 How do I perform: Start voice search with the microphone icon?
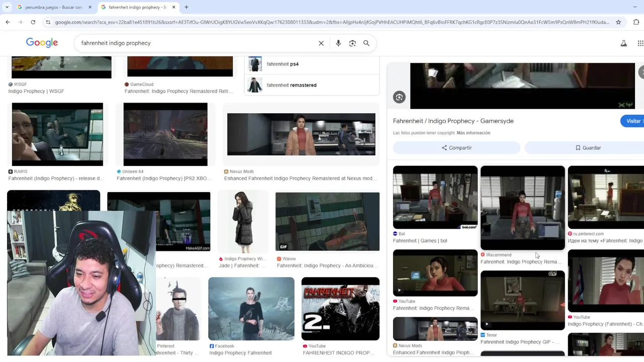click(338, 43)
